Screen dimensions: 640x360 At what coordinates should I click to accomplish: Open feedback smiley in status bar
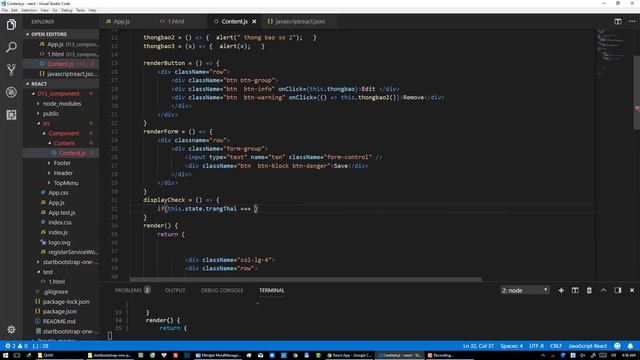617,346
